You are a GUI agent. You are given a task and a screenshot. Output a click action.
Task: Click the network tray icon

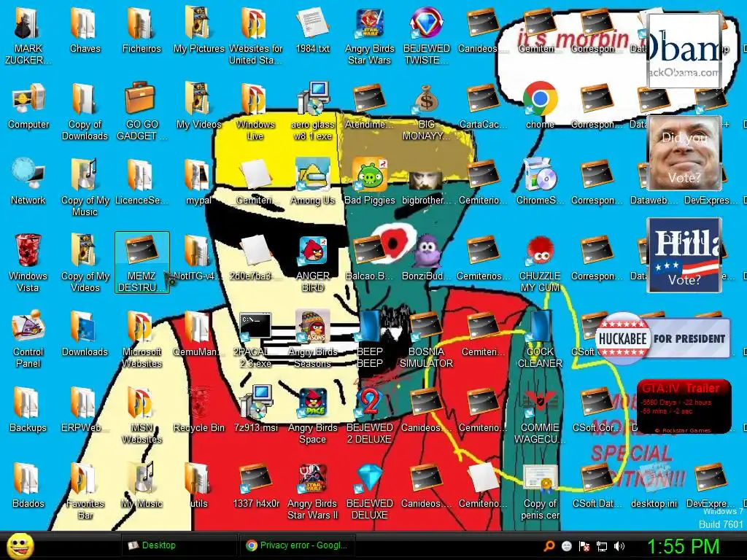(x=602, y=545)
